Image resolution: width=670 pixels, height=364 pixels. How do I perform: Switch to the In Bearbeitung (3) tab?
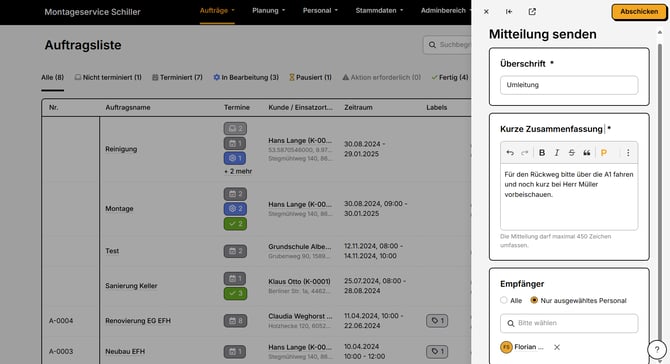(x=246, y=77)
